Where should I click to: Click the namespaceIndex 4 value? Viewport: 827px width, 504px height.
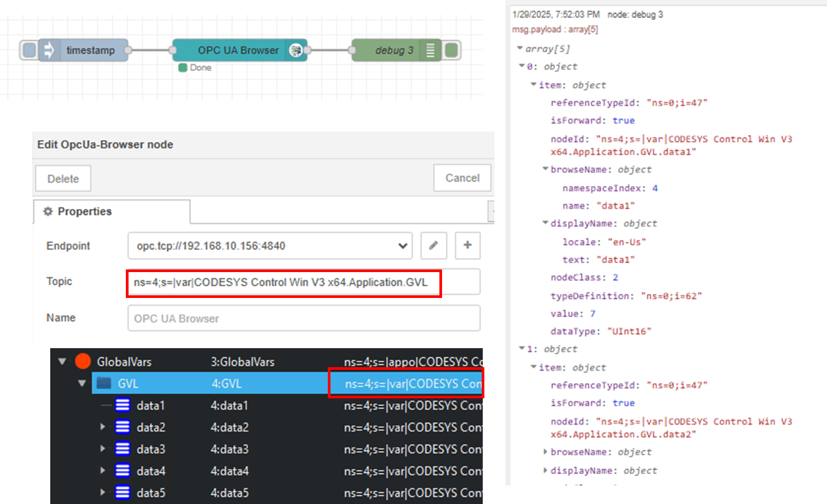pos(655,188)
